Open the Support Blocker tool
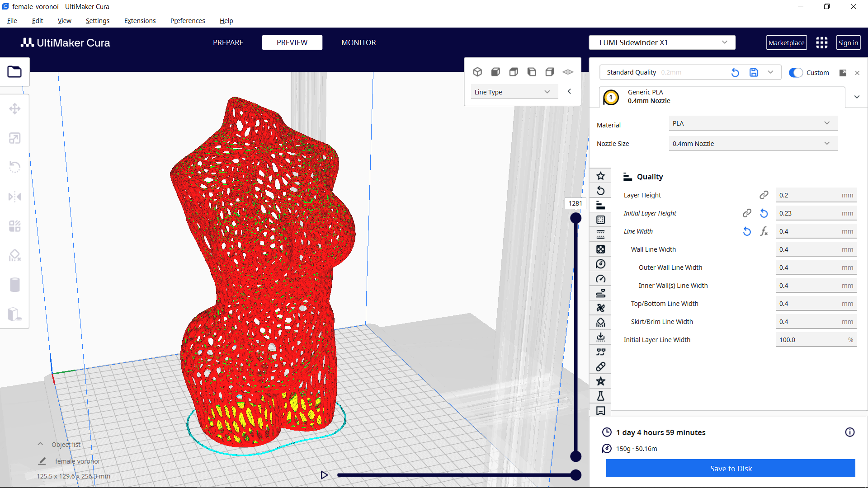Screen dimensions: 868x488 click(15, 255)
